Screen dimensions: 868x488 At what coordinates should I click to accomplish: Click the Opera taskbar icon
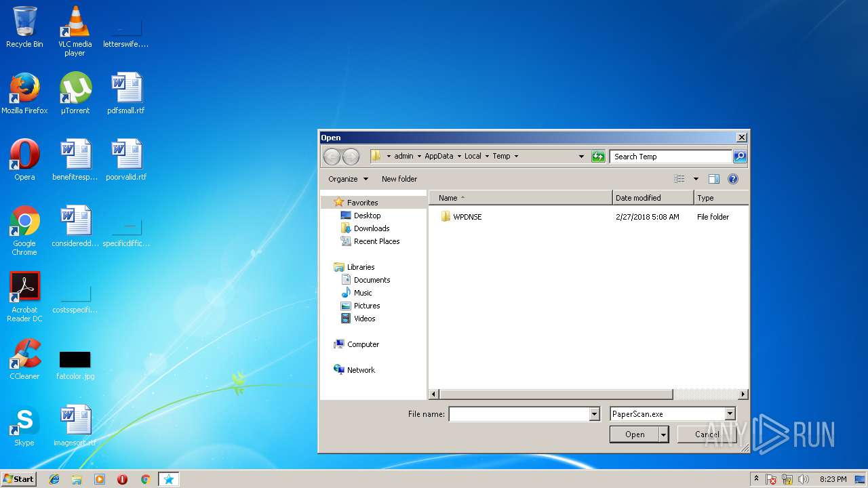click(122, 479)
